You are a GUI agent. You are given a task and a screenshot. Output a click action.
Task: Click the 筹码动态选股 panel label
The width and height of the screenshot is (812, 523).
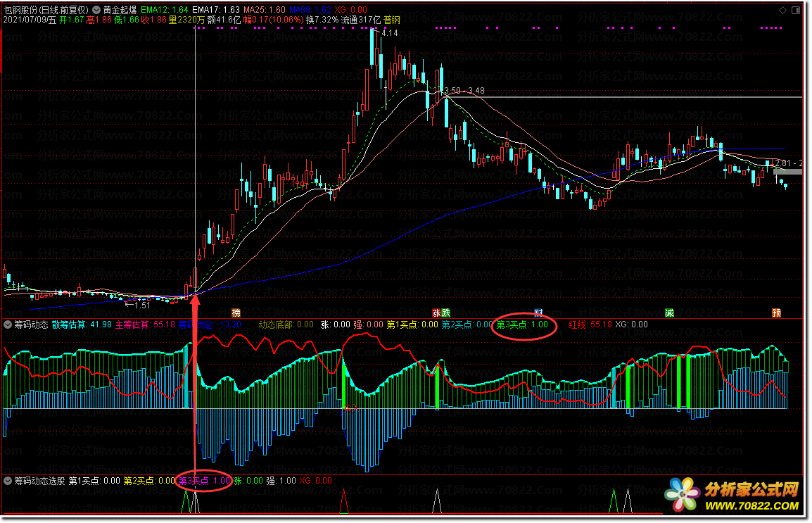(x=40, y=481)
